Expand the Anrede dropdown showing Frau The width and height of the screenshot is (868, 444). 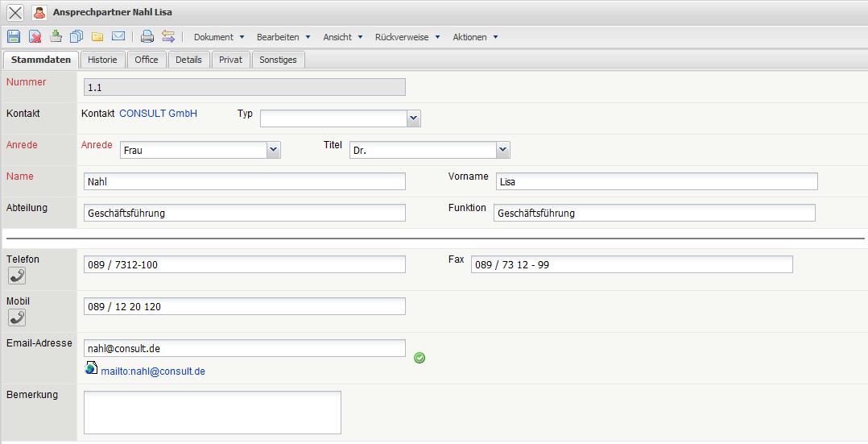[273, 150]
